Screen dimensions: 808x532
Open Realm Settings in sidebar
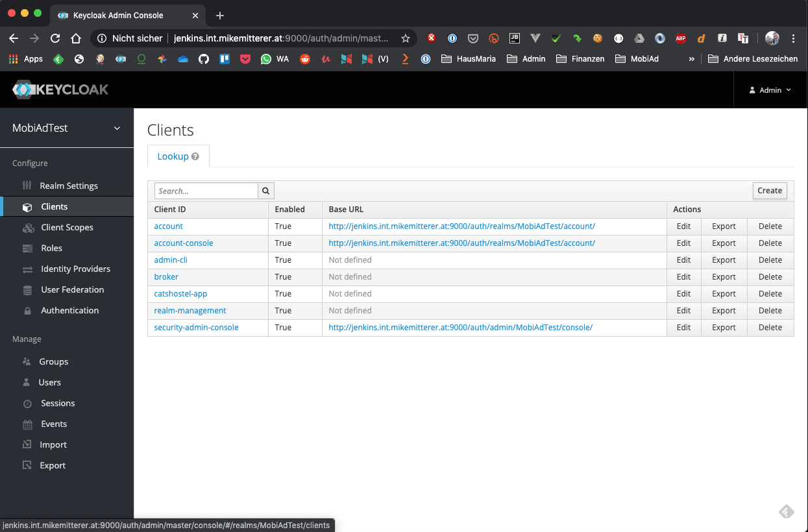tap(69, 186)
